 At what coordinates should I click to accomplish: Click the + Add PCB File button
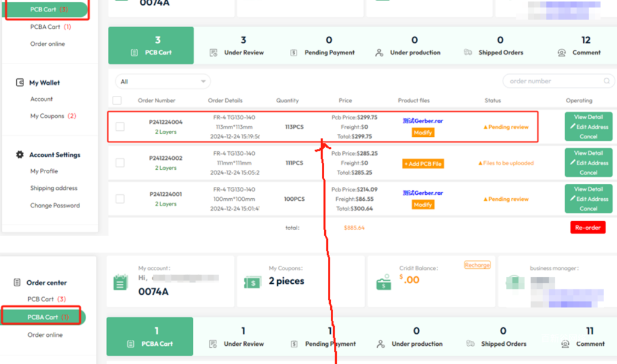(x=423, y=163)
